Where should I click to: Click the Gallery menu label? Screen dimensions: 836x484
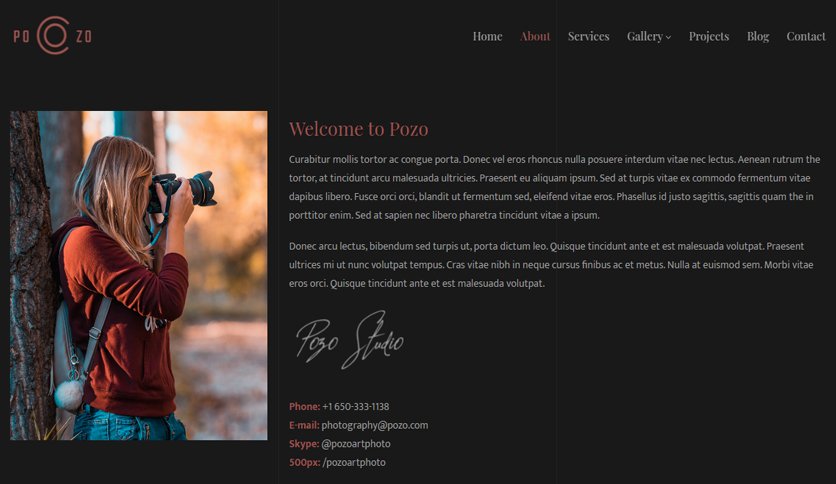[645, 36]
